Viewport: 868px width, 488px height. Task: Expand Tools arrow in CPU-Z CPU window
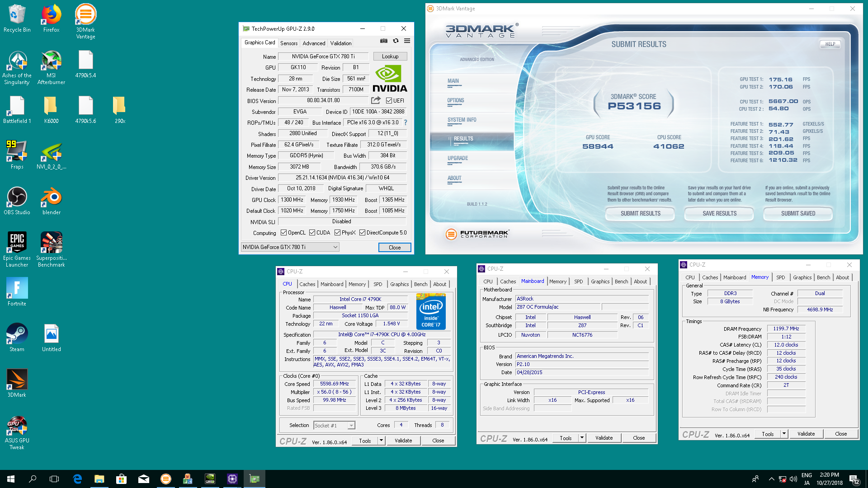pos(381,441)
